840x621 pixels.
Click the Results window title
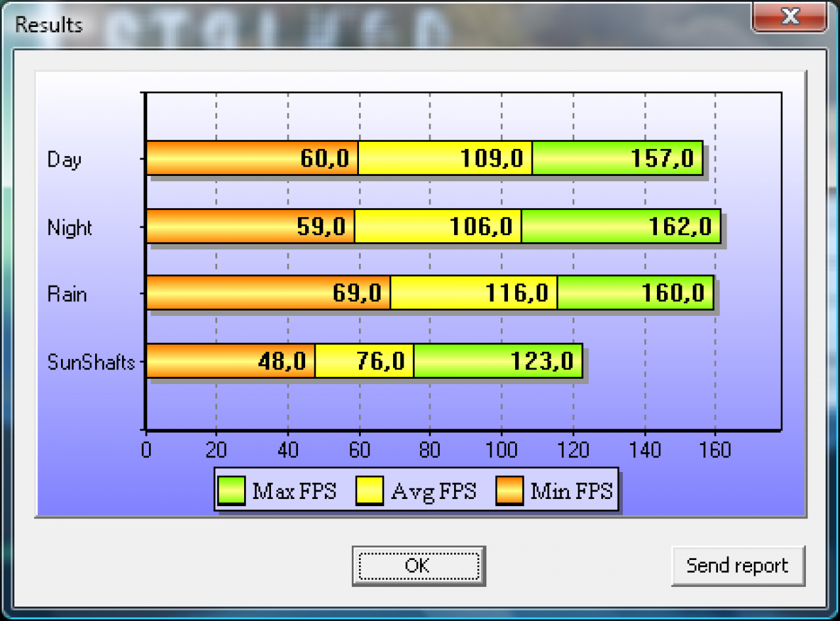point(49,25)
